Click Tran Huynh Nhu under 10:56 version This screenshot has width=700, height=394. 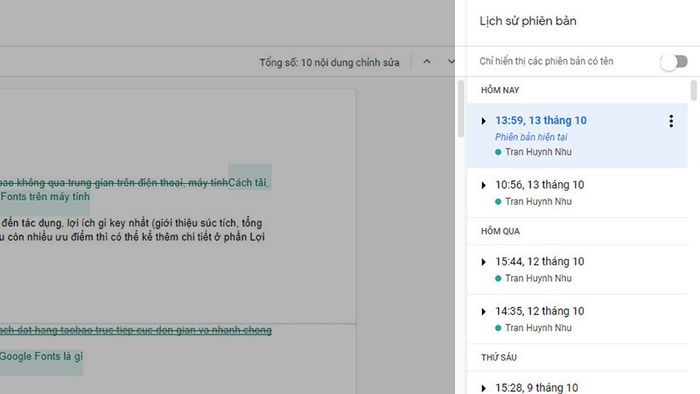click(x=538, y=202)
